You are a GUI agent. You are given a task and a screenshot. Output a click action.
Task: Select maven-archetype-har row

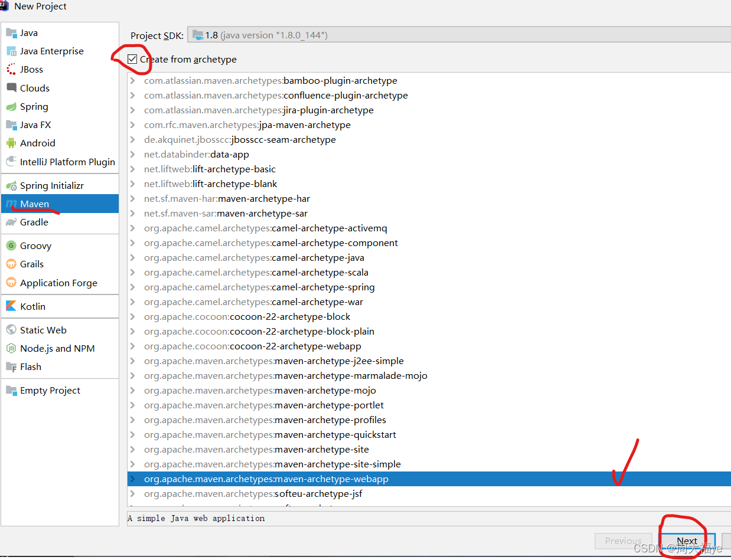coord(429,199)
